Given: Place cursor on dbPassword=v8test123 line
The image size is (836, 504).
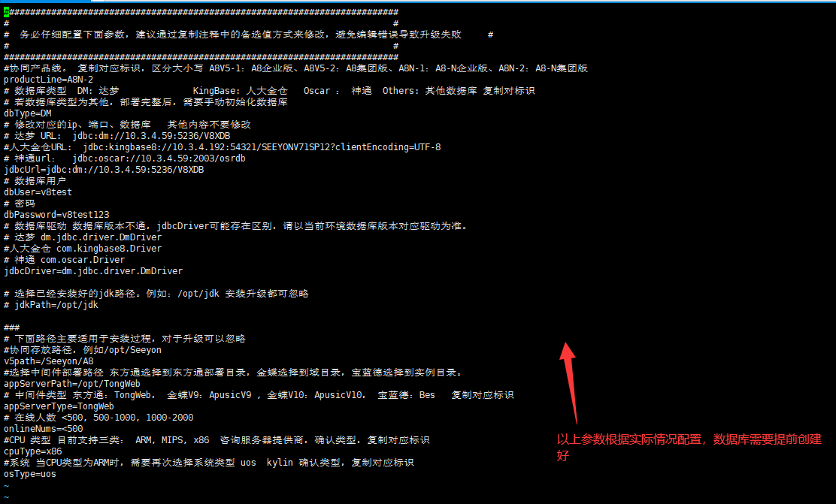Looking at the screenshot, I should pos(56,215).
